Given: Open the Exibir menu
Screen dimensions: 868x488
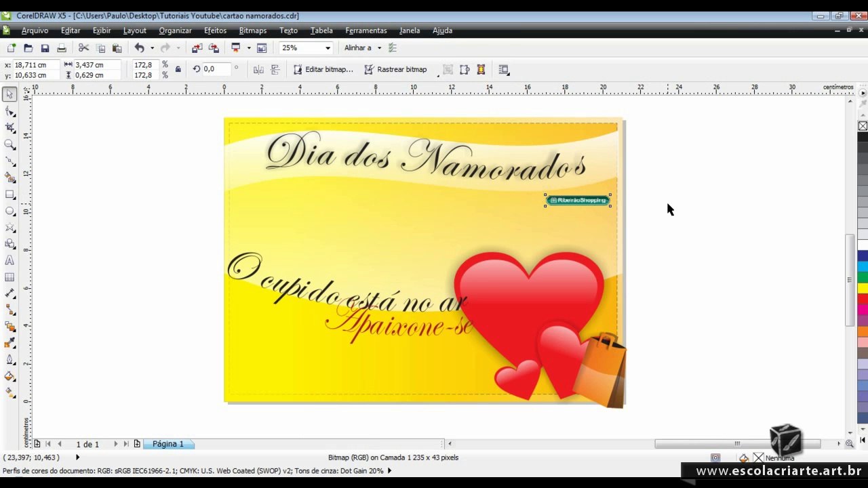Looking at the screenshot, I should [x=102, y=30].
